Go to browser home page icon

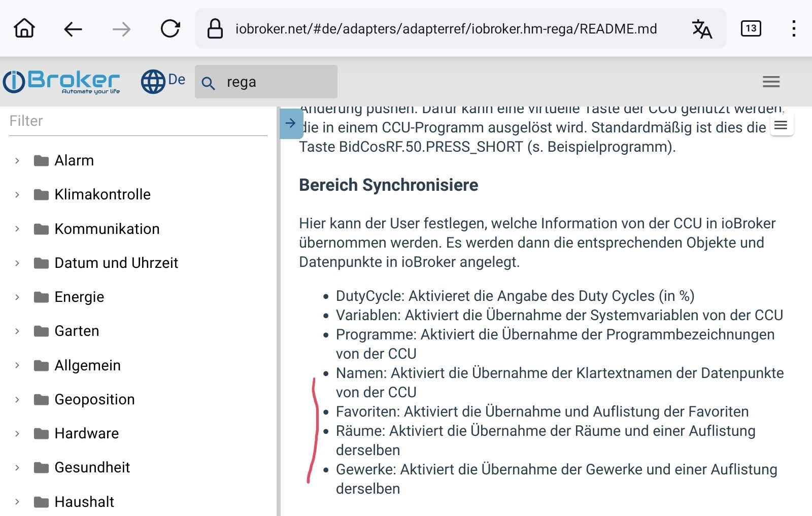pos(24,28)
